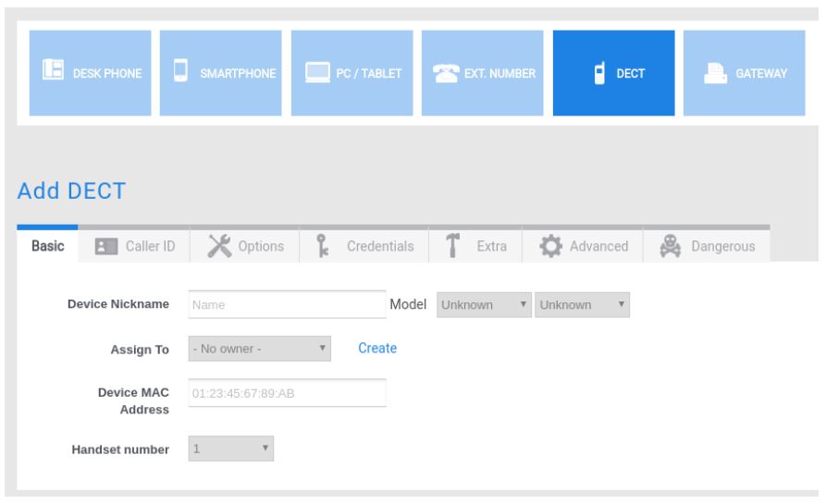The image size is (826, 504).
Task: Expand the Handset number dropdown
Action: (231, 449)
